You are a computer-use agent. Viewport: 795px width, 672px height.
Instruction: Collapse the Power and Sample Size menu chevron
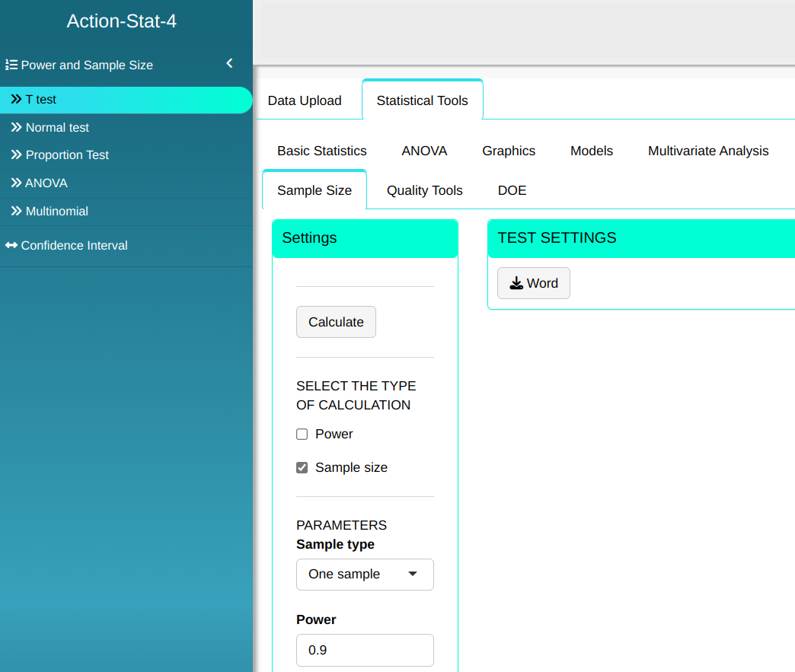click(x=229, y=64)
